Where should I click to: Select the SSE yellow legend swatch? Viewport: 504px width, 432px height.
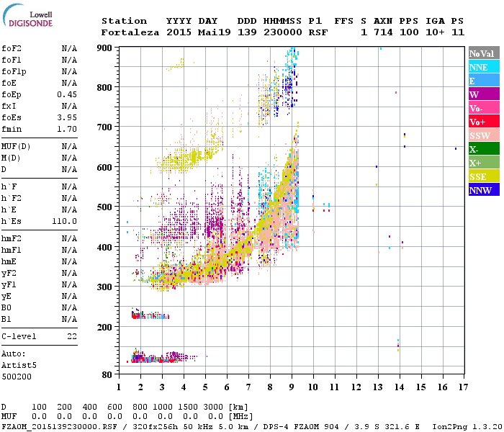point(484,176)
